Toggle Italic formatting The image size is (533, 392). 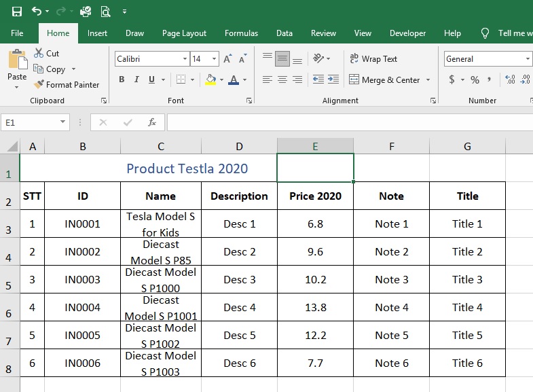(136, 79)
